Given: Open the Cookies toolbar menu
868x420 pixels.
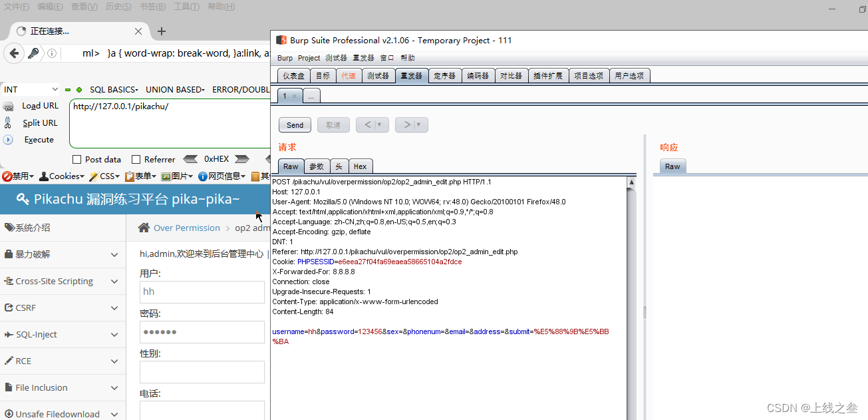Looking at the screenshot, I should (62, 176).
